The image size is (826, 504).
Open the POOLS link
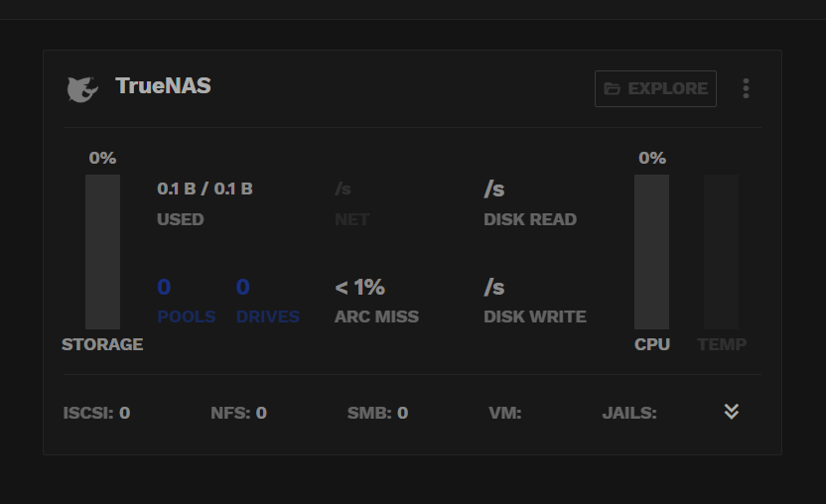tap(186, 302)
